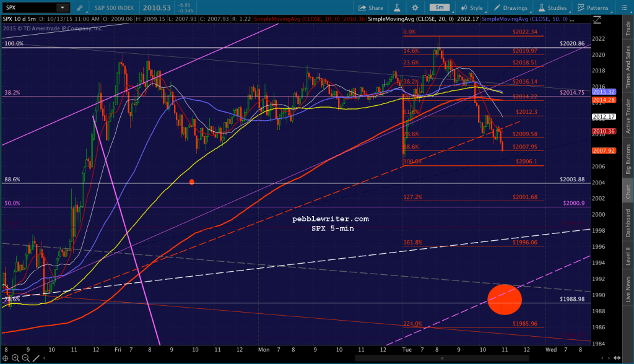Viewport: 634px width, 364px height.
Task: Open the Patterns menu
Action: pos(593,7)
